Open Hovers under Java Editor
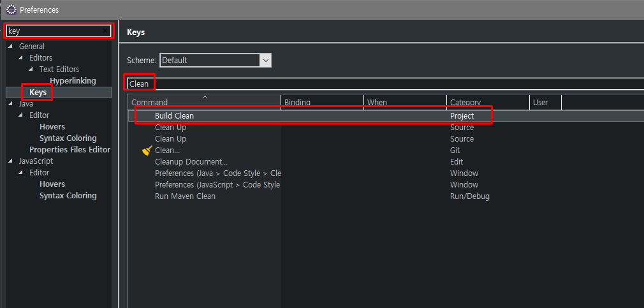The width and height of the screenshot is (644, 308). (x=52, y=127)
